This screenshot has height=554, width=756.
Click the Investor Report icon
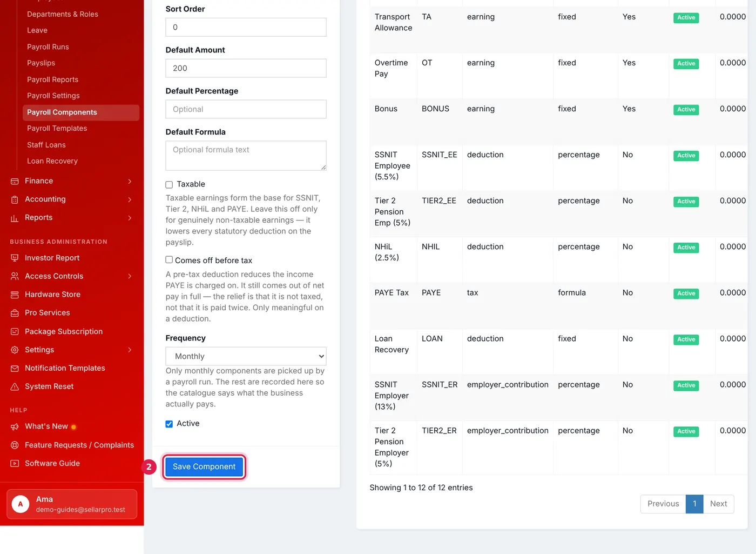15,258
